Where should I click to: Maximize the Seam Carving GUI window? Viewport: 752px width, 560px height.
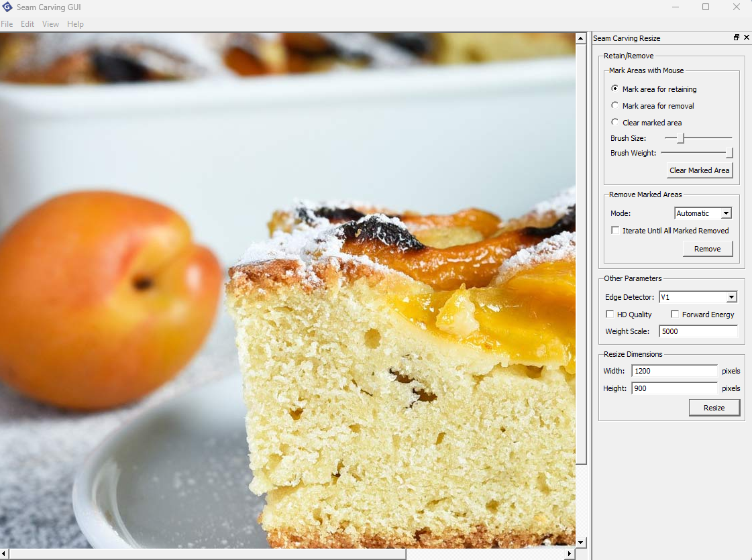pos(706,7)
